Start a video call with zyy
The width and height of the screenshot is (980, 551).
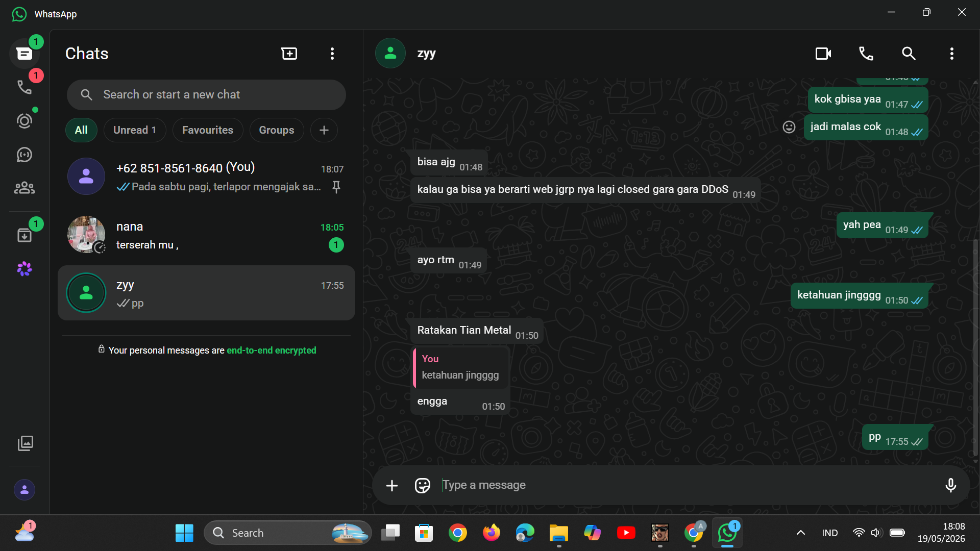tap(823, 54)
